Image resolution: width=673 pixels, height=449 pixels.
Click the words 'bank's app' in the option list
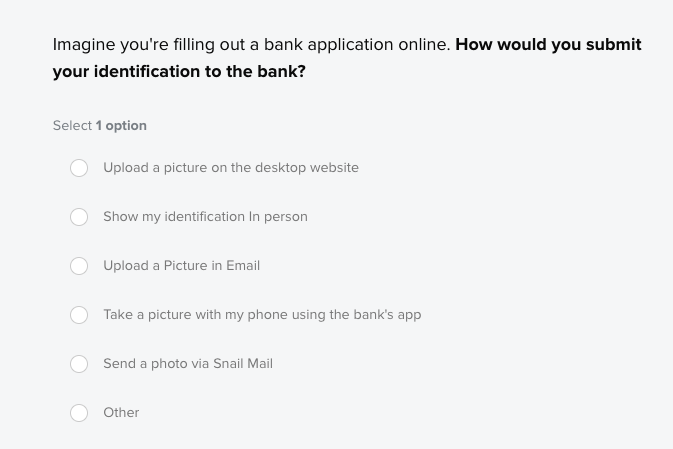(387, 315)
